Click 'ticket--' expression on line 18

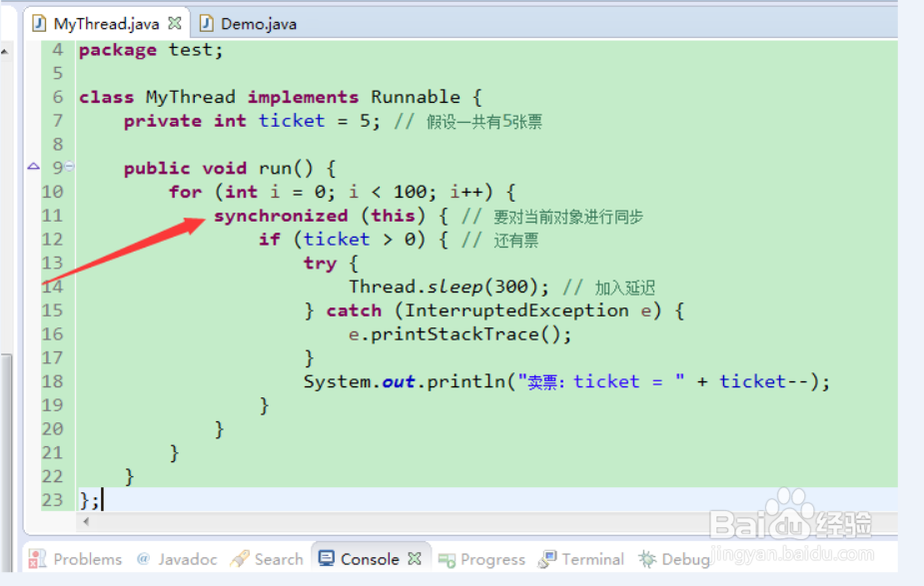pos(764,381)
